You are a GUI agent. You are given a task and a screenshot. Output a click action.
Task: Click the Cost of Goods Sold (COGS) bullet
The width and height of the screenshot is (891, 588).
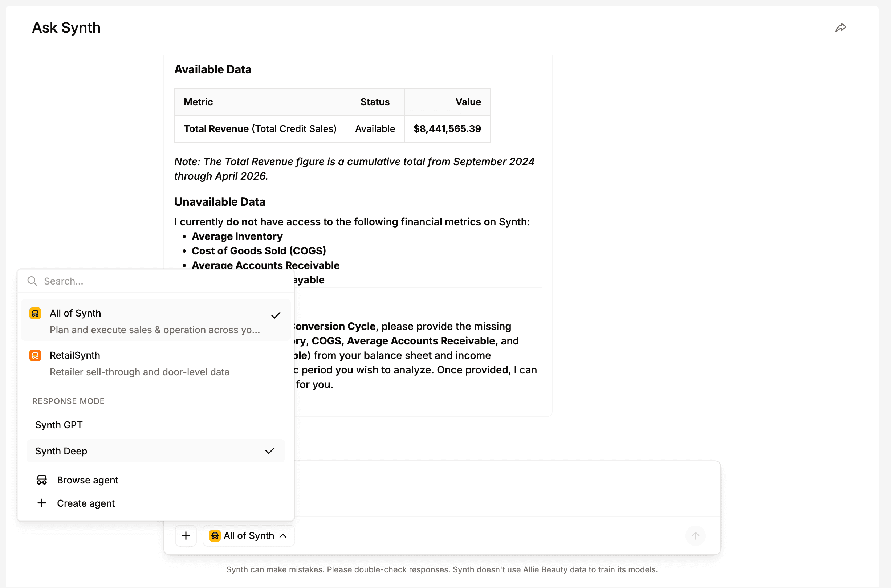coord(259,250)
